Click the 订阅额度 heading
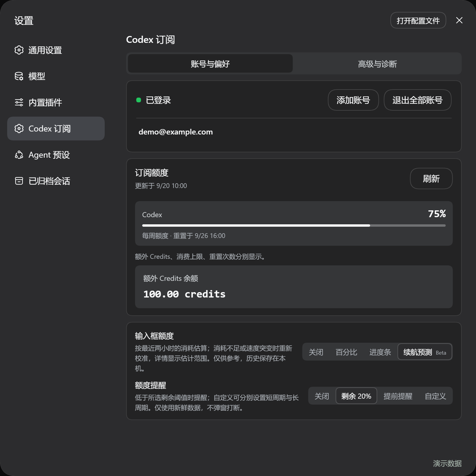The width and height of the screenshot is (476, 476). (152, 173)
